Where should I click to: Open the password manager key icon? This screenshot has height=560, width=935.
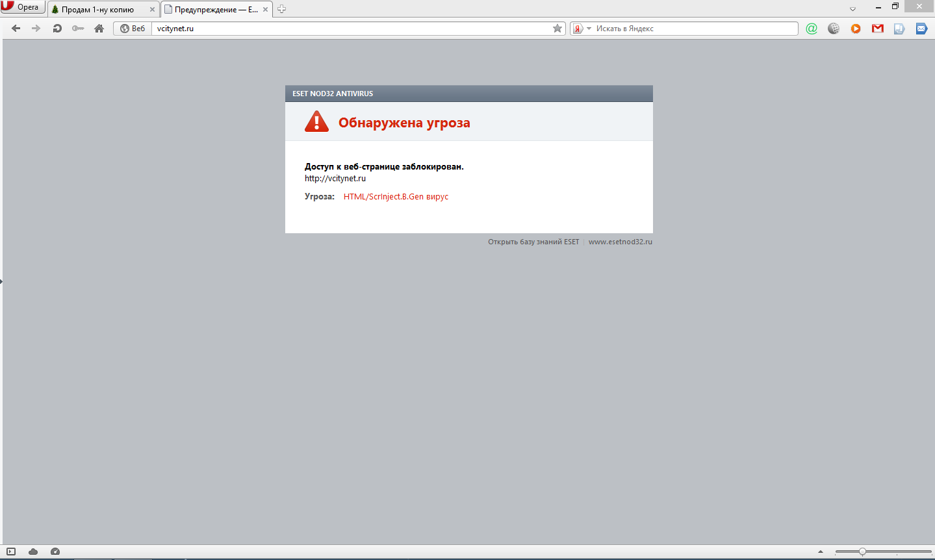click(x=78, y=29)
